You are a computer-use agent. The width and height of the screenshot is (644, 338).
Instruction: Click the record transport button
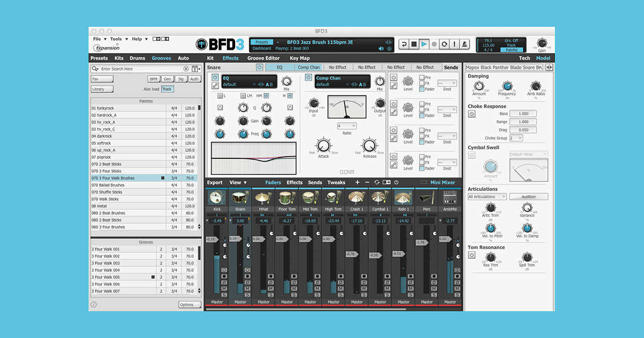(434, 44)
